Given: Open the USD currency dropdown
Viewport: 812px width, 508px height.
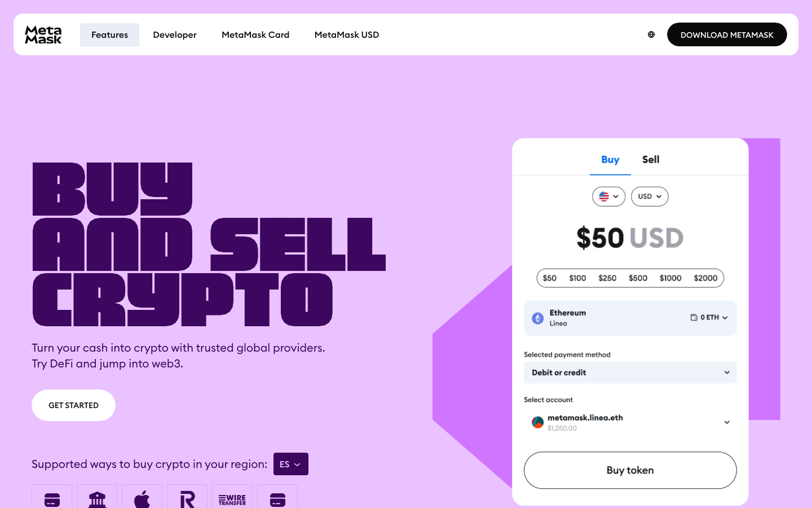Looking at the screenshot, I should click(649, 196).
